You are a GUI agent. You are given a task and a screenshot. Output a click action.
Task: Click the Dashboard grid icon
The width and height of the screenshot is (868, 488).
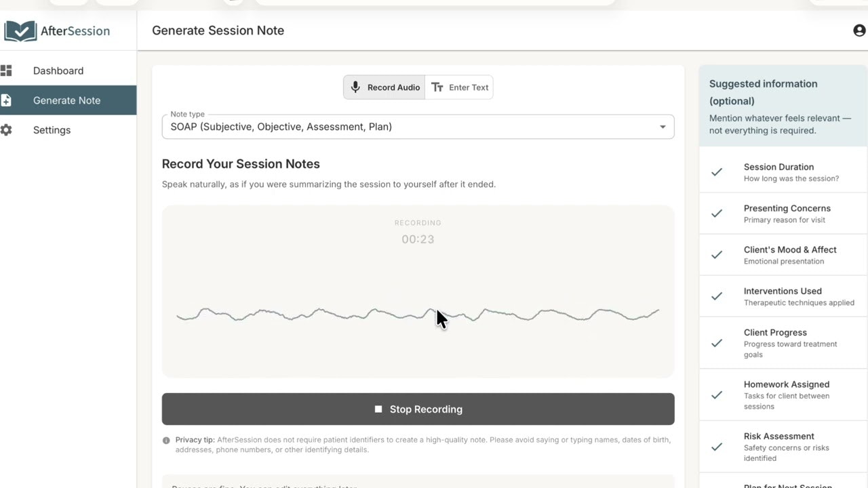tap(6, 70)
